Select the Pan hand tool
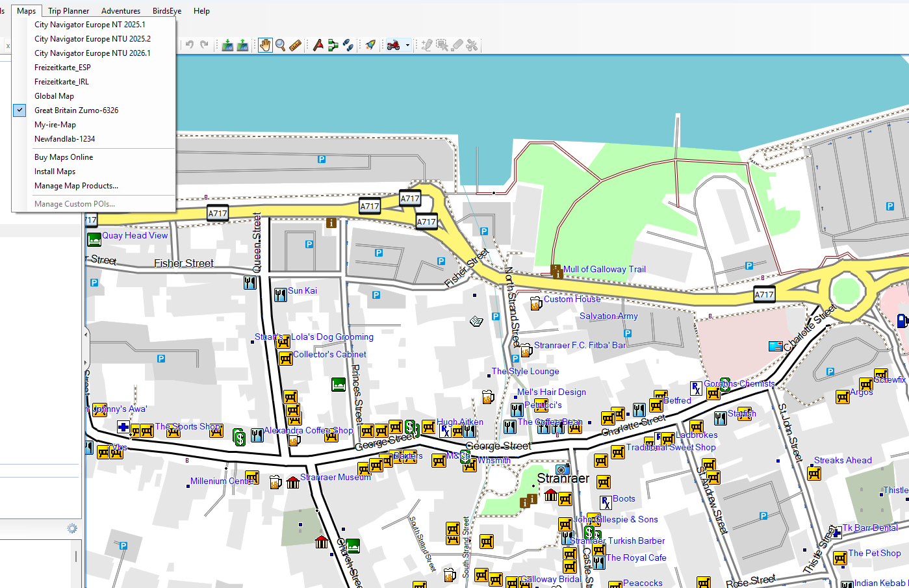 coord(265,45)
